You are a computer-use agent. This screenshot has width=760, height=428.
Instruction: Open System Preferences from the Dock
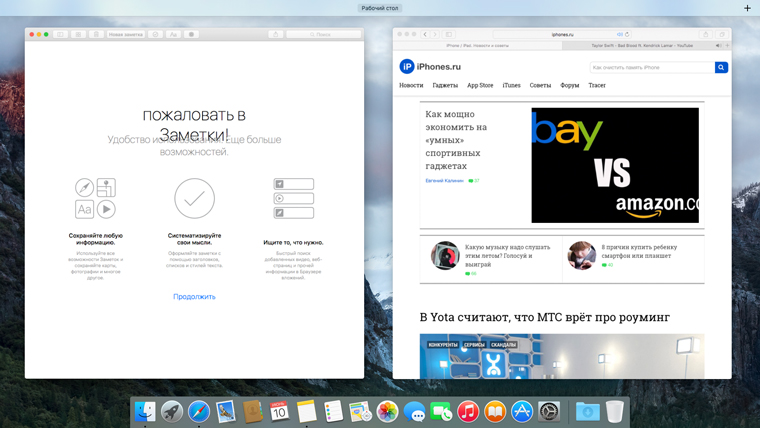click(x=549, y=412)
